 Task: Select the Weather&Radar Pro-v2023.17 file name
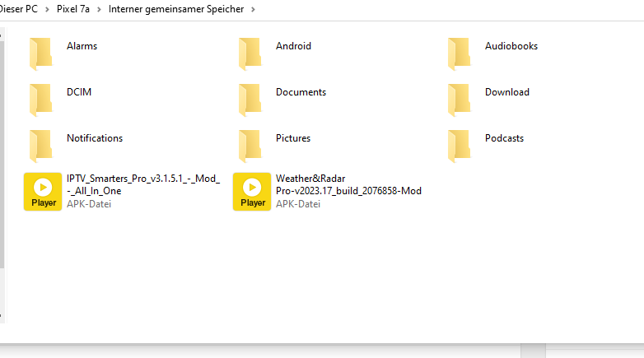coord(348,184)
